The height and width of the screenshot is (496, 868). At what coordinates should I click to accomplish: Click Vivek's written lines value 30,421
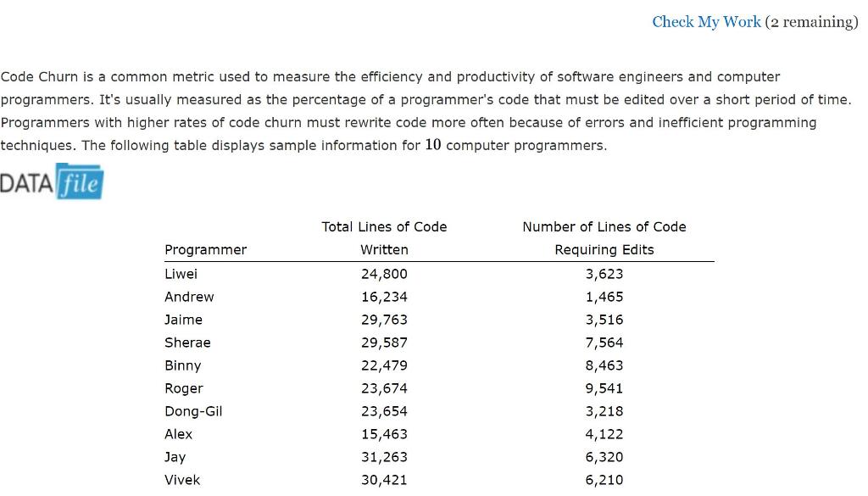pyautogui.click(x=384, y=480)
